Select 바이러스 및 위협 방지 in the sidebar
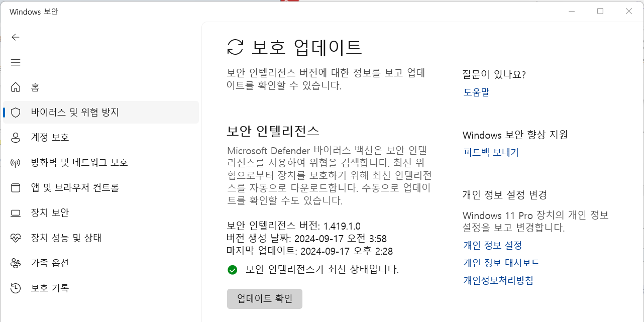Image resolution: width=644 pixels, height=322 pixels. [x=101, y=113]
